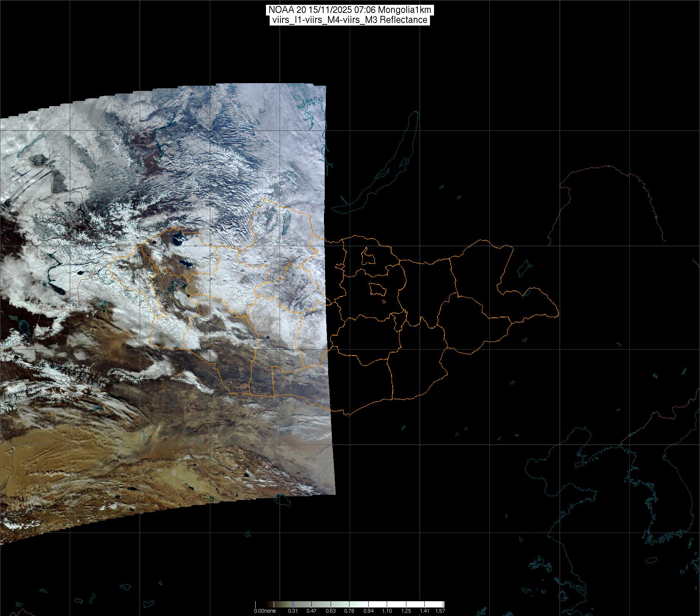Click the NOAA 20 date title line
700x616 pixels.
[349, 10]
